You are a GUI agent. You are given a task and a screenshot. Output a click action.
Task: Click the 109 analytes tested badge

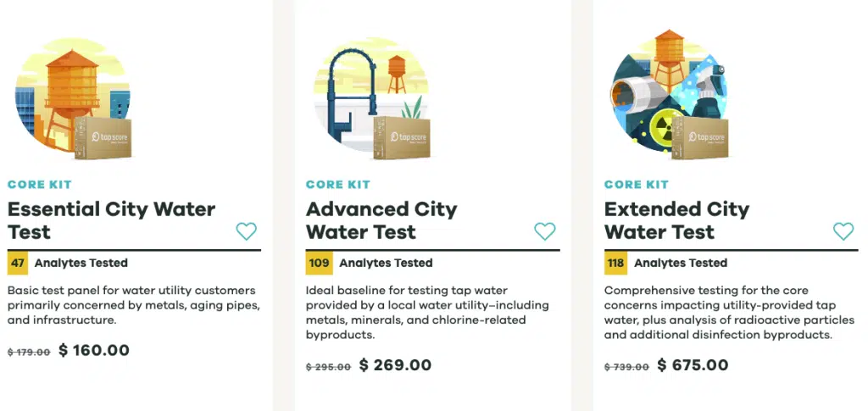(319, 263)
